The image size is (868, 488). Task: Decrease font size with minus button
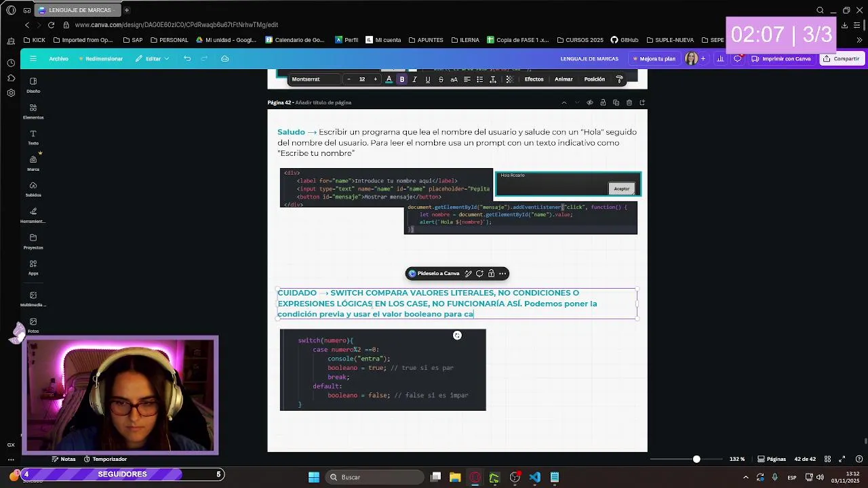[x=349, y=79]
